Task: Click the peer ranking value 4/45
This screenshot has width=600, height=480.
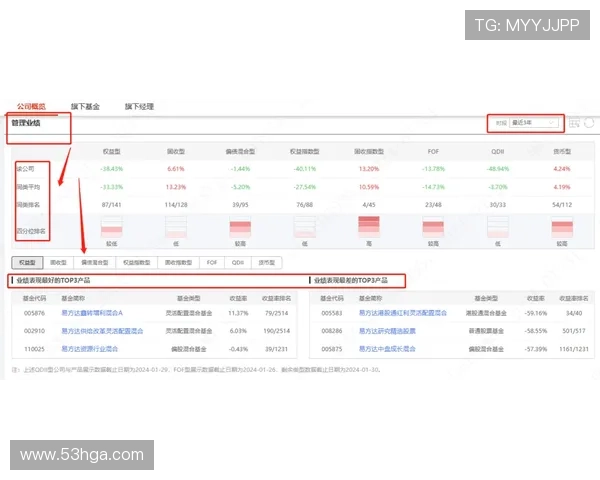Action: coord(369,205)
